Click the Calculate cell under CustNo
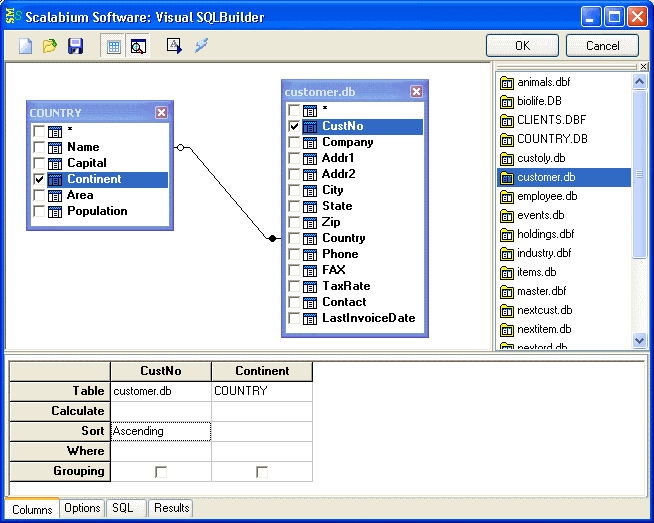Viewport: 654px width, 523px height. [161, 411]
